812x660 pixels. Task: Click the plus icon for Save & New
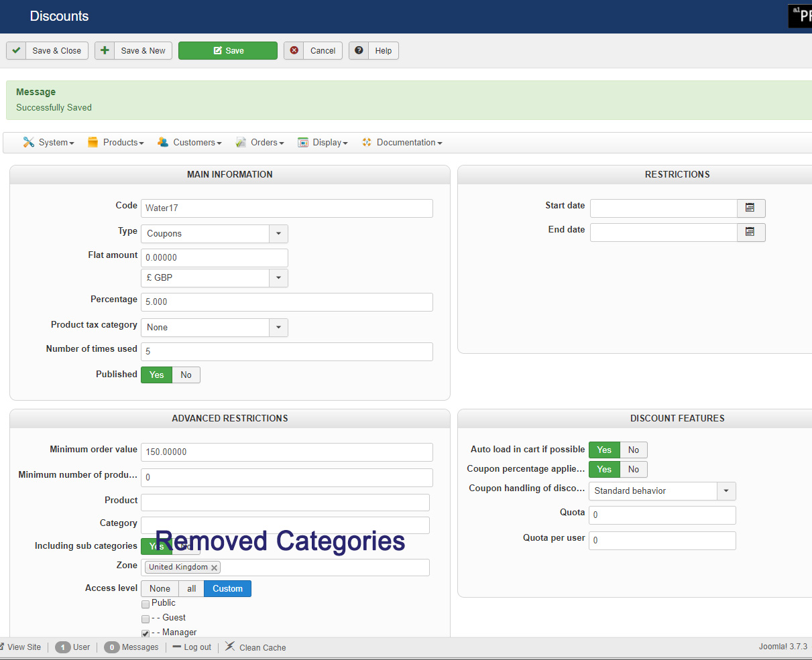105,51
